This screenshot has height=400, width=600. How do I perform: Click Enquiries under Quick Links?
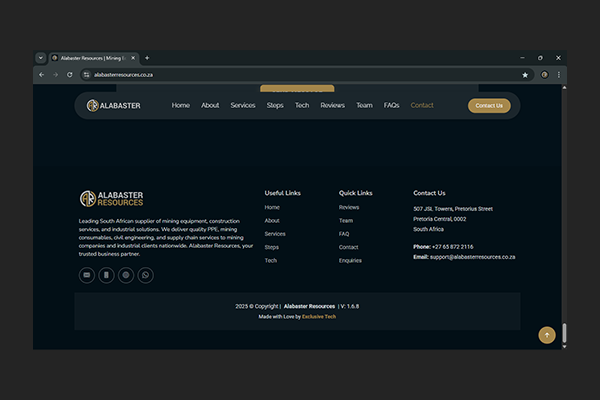pyautogui.click(x=350, y=260)
